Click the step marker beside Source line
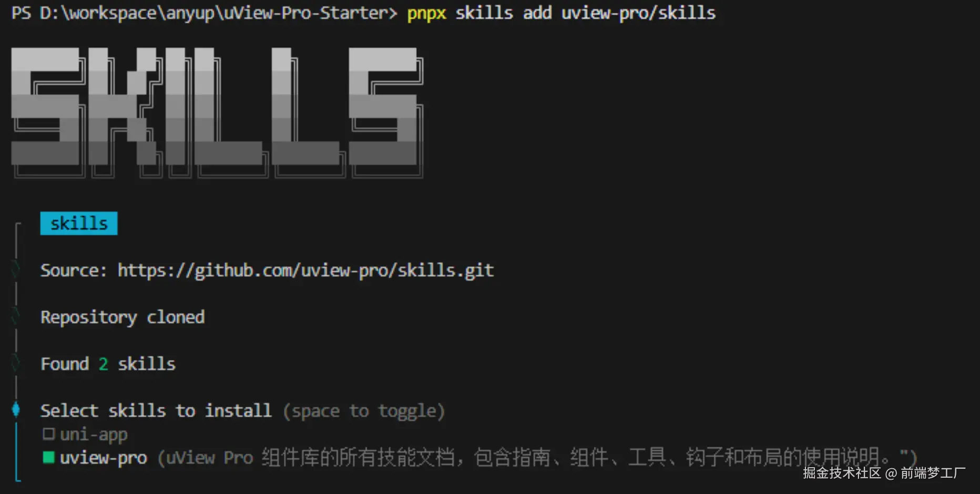The image size is (980, 494). pos(16,270)
